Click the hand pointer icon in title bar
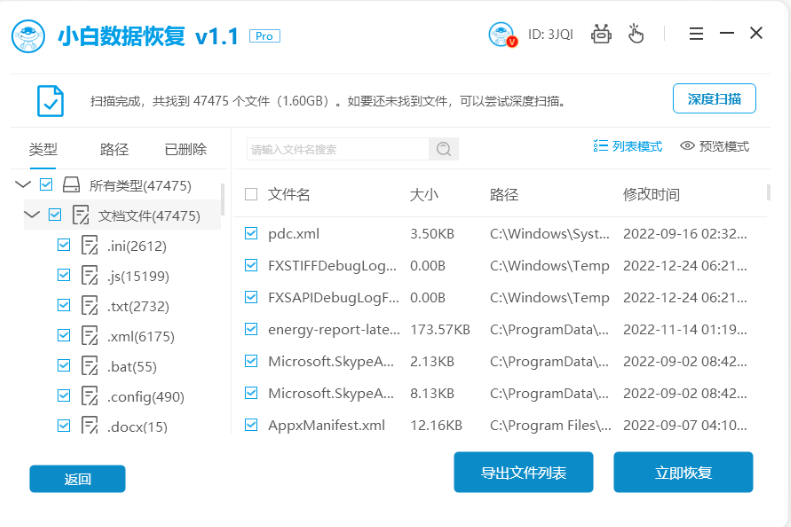The width and height of the screenshot is (791, 527). 636,34
